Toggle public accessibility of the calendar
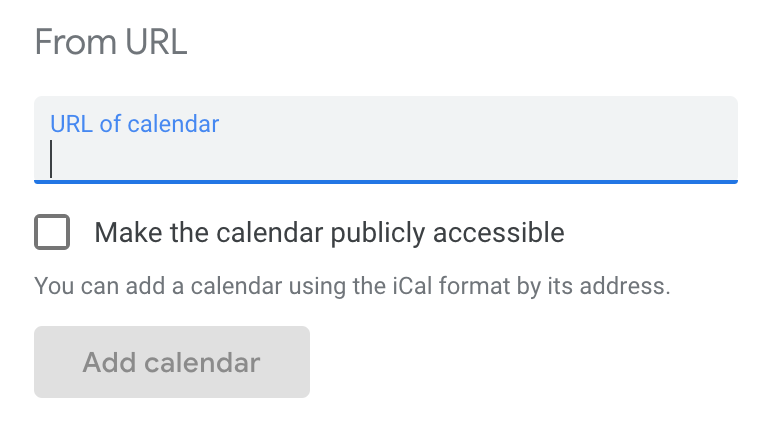The image size is (768, 426). (x=52, y=234)
